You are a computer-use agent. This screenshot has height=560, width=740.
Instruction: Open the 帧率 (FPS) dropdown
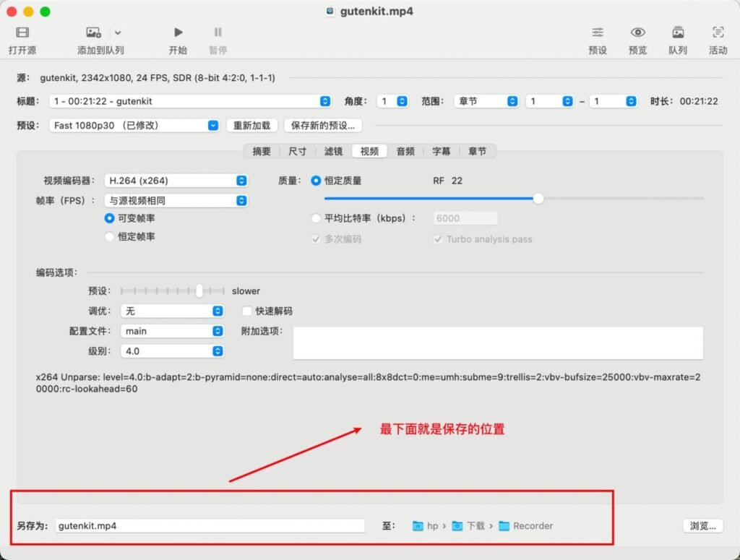coord(176,200)
